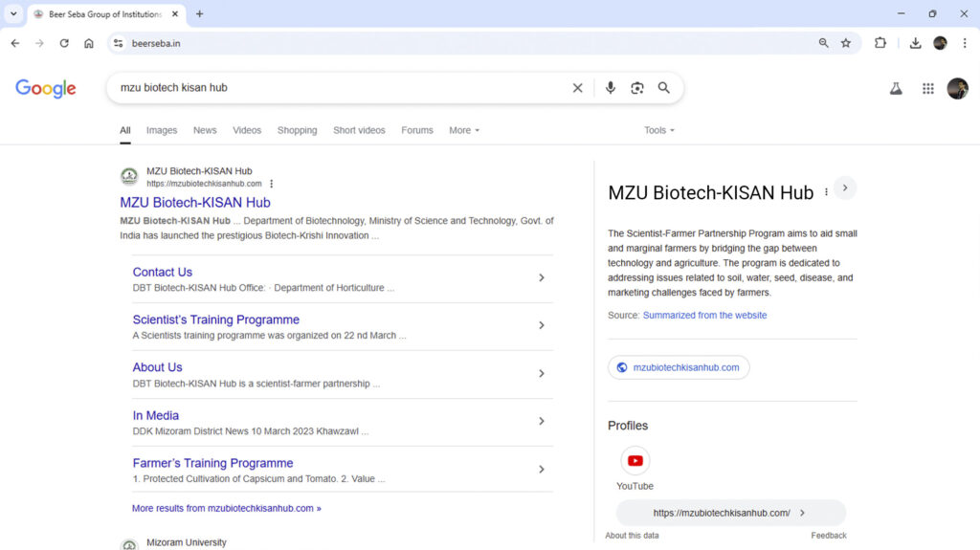The height and width of the screenshot is (550, 980).
Task: Open the https://mzubiotechkisanhub.com/ pill button
Action: [730, 513]
